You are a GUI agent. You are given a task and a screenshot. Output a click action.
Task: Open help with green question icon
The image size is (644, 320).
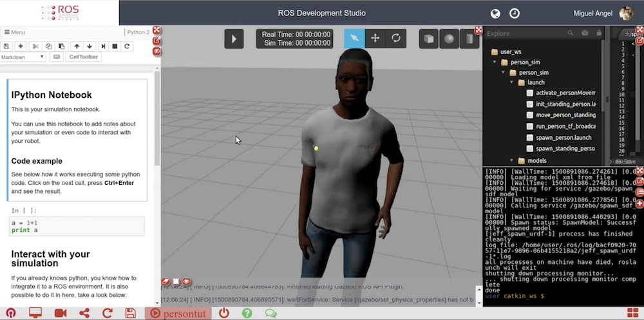click(x=247, y=313)
